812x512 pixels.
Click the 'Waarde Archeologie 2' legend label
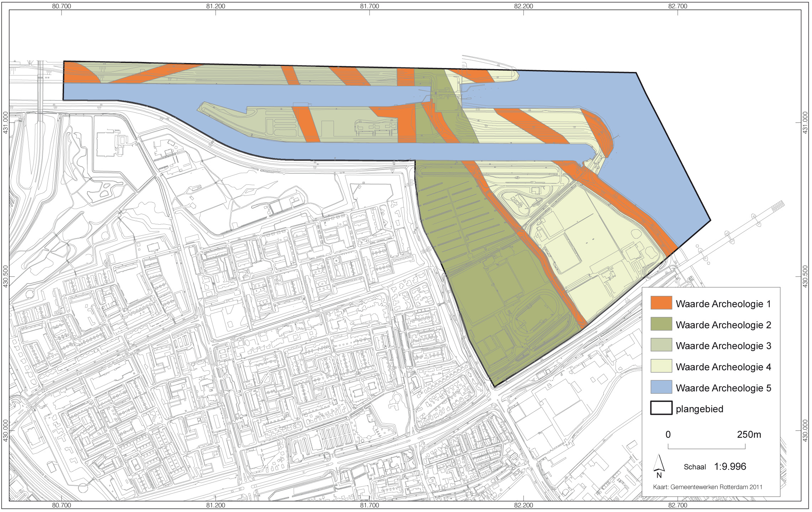click(723, 325)
